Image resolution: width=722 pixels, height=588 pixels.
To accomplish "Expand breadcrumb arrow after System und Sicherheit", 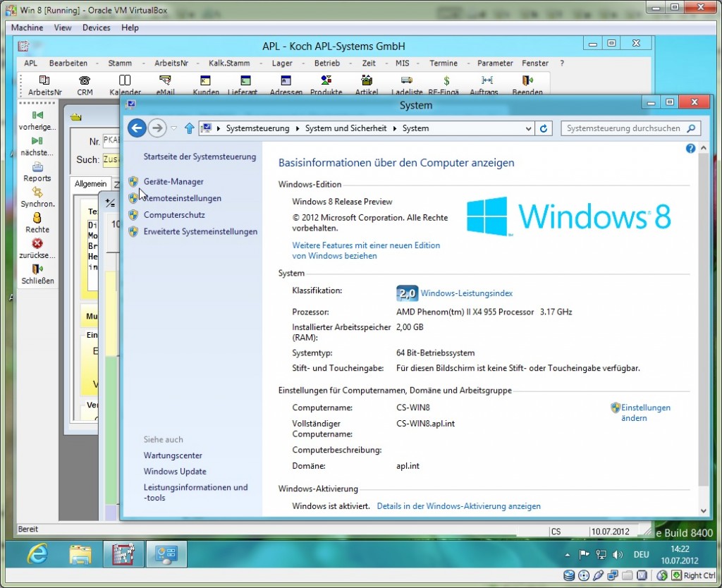I will click(395, 128).
